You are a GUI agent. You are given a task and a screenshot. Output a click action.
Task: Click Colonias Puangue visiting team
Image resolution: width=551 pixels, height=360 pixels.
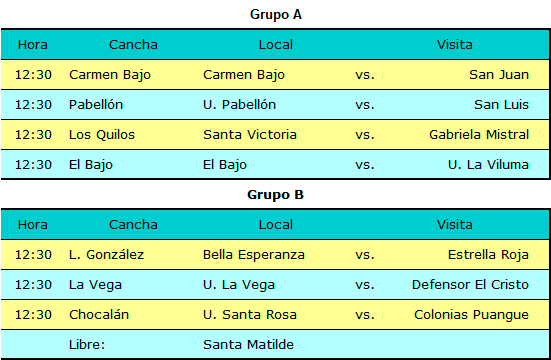coord(472,315)
